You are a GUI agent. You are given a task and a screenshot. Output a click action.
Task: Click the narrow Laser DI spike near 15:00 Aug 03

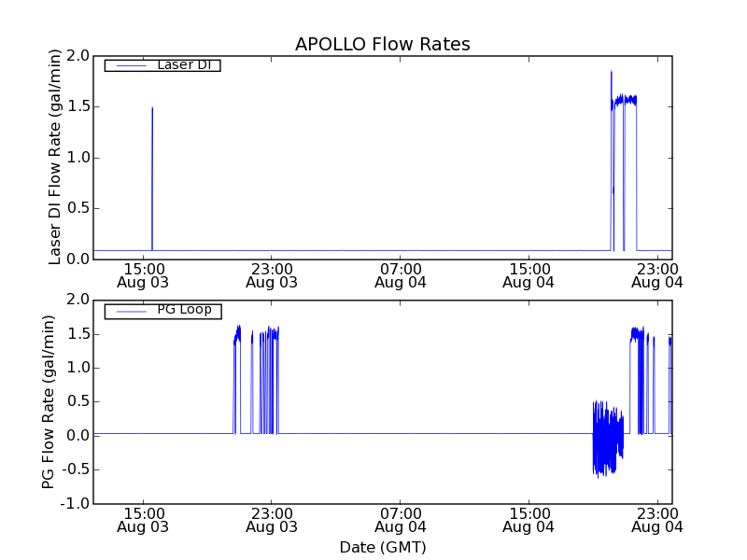pos(152,178)
